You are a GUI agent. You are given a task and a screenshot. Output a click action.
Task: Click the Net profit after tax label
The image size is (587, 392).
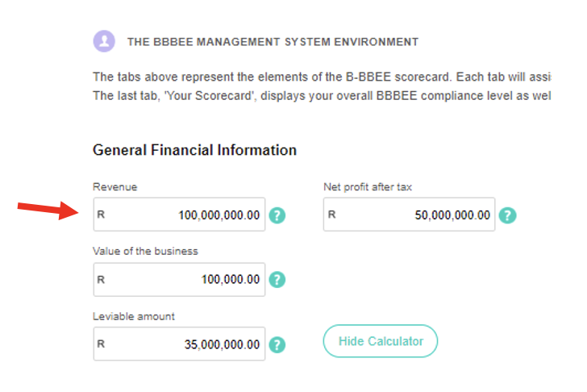click(x=368, y=187)
